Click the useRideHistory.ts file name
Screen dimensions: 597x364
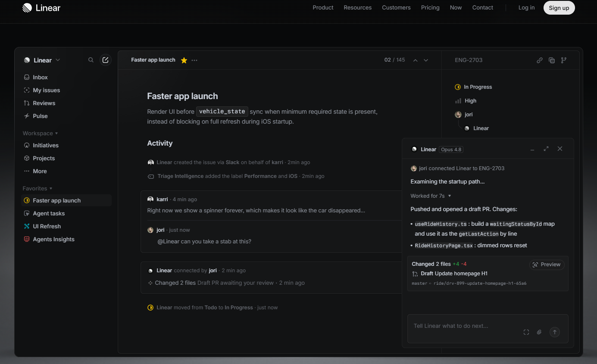click(441, 224)
